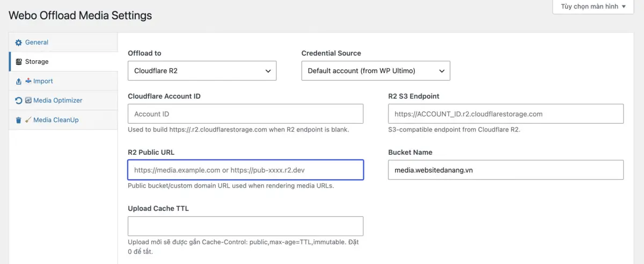
Task: Click help text 'Used to build https://.r2.cloudflarestorage.com'
Action: (238, 130)
